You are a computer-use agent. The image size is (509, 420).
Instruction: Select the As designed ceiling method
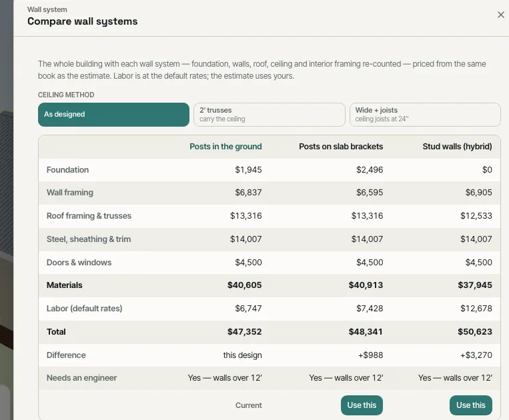click(113, 115)
